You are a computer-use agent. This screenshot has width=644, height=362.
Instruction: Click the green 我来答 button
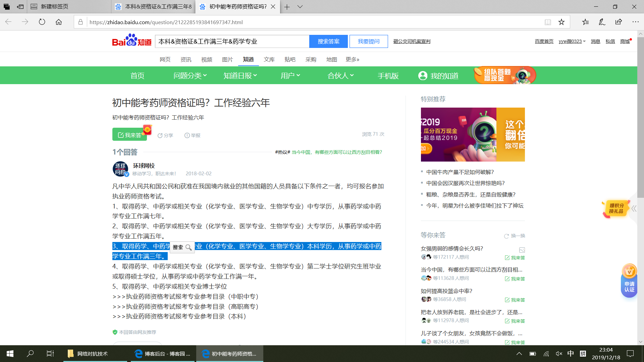coord(130,135)
